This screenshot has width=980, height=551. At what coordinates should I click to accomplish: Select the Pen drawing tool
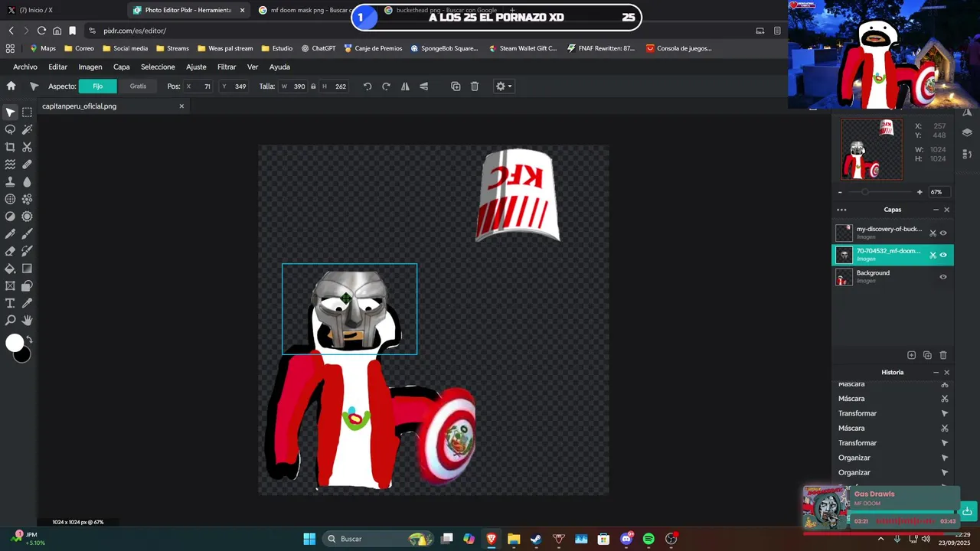tap(10, 233)
